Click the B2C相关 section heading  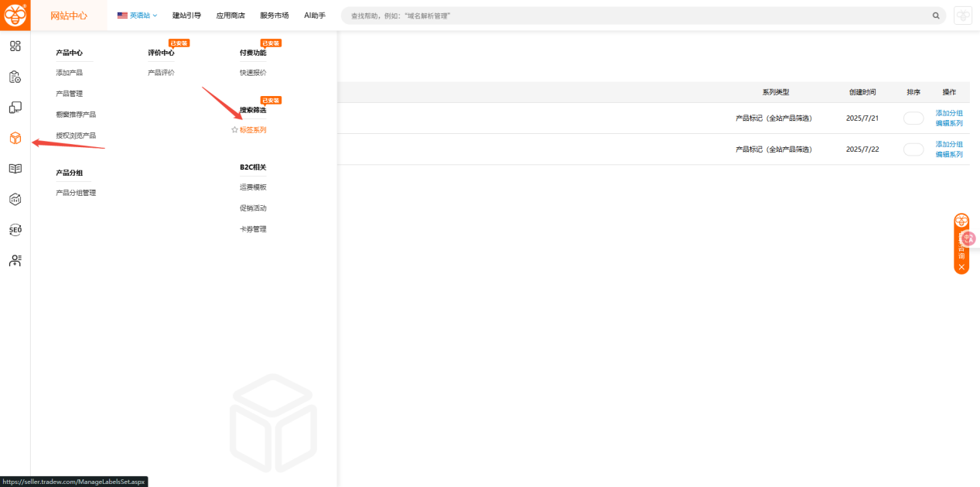point(253,167)
